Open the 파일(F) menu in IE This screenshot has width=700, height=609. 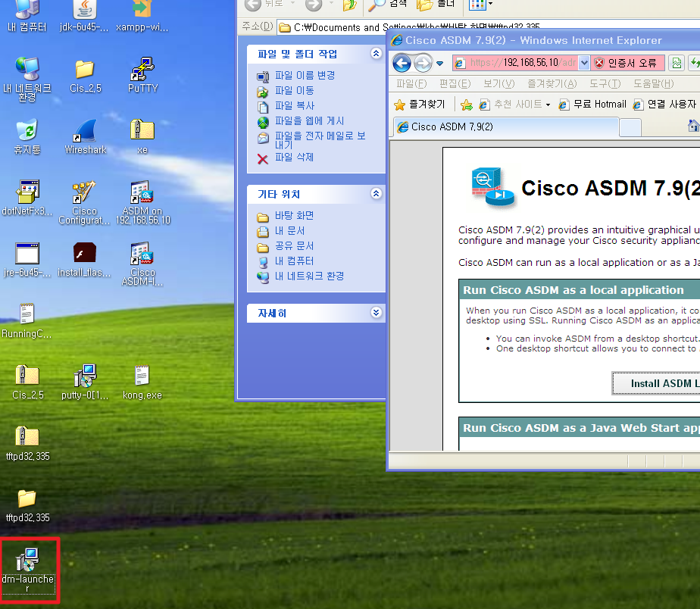tap(411, 83)
